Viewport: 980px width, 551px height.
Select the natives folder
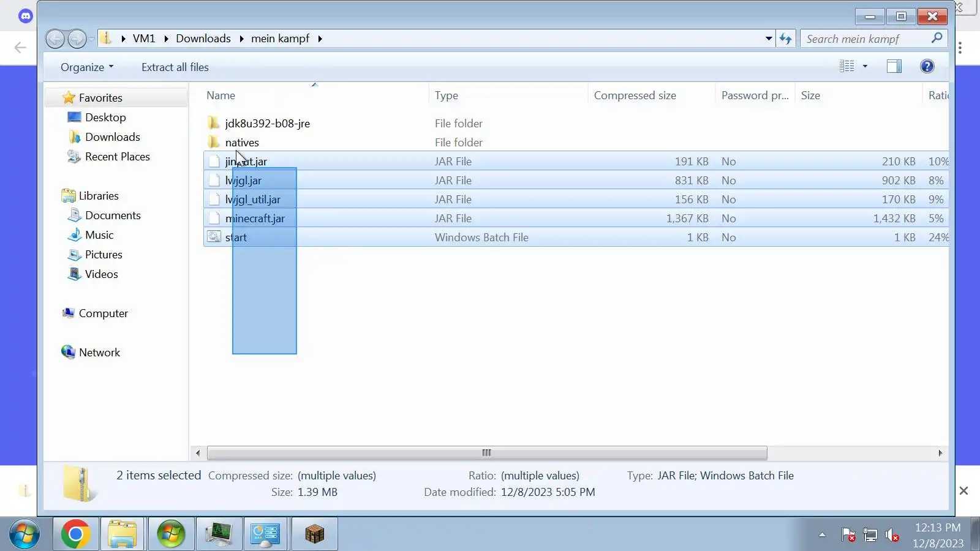[242, 142]
